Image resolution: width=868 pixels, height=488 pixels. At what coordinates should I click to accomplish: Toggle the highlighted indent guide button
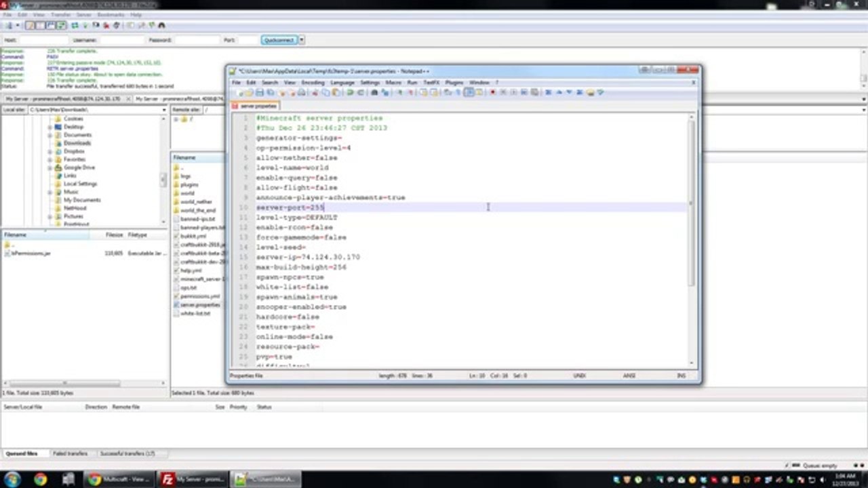pyautogui.click(x=469, y=92)
